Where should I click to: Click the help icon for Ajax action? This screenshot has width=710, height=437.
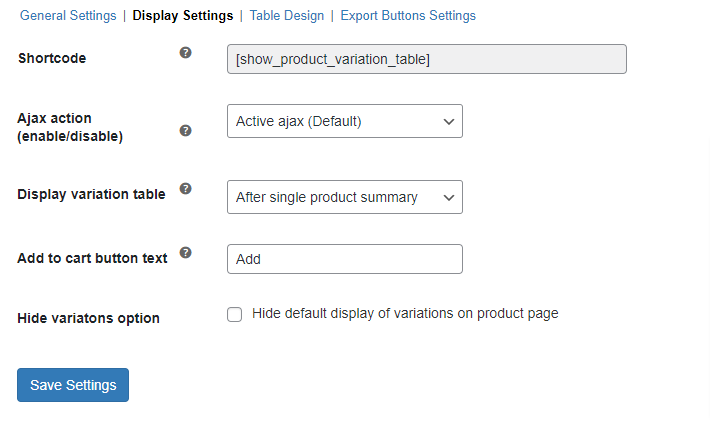tap(185, 130)
